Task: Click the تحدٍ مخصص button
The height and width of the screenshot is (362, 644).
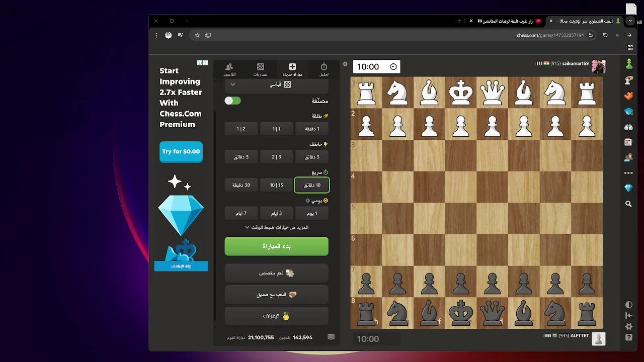Action: coord(276,273)
